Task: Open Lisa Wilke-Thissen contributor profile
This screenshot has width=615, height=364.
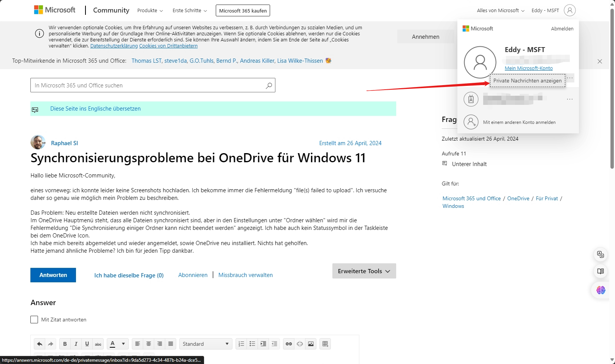Action: coord(300,61)
